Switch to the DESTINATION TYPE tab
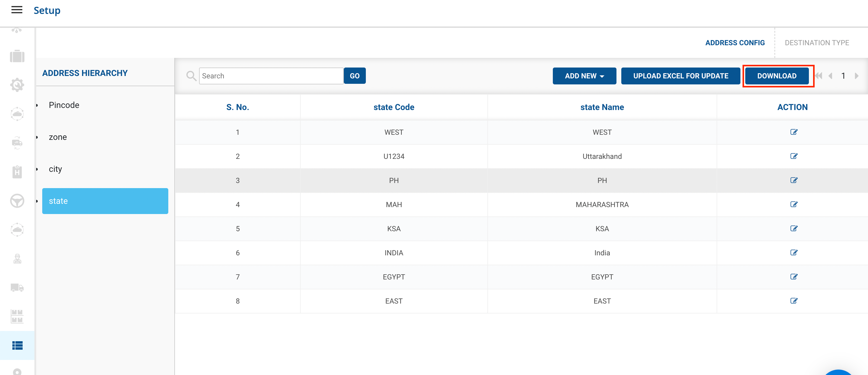 click(x=816, y=43)
